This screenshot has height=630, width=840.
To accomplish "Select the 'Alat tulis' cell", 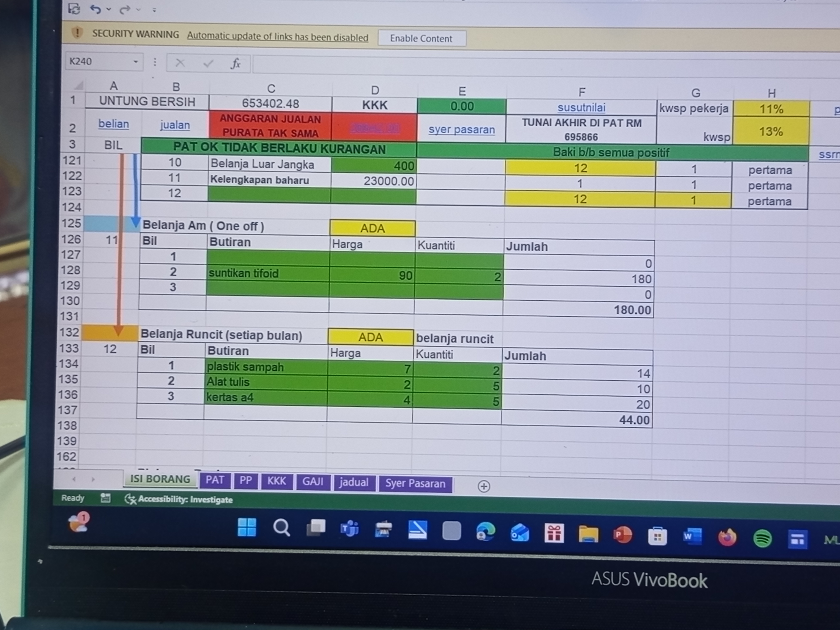I will (x=266, y=382).
